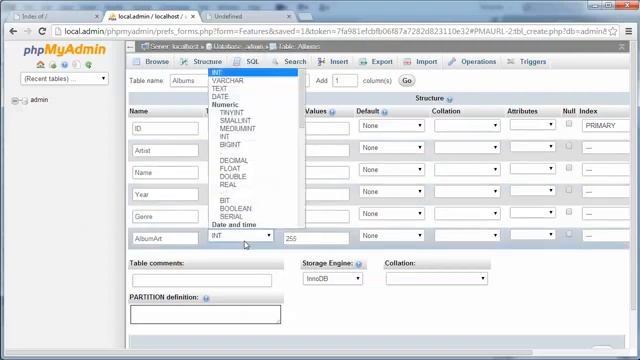Click the Search magnifier icon
640x360 pixels.
point(276,62)
